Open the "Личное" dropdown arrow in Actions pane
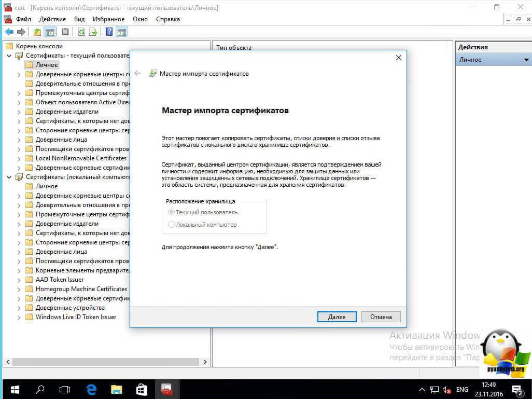The image size is (532, 399). [x=526, y=60]
